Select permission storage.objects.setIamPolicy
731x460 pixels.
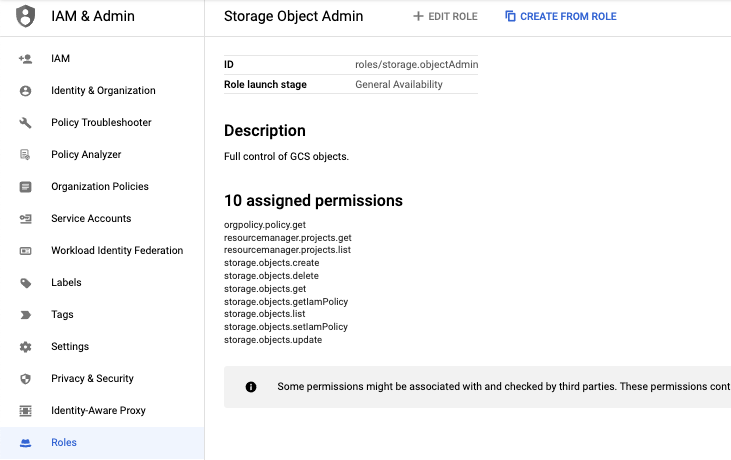coord(286,327)
